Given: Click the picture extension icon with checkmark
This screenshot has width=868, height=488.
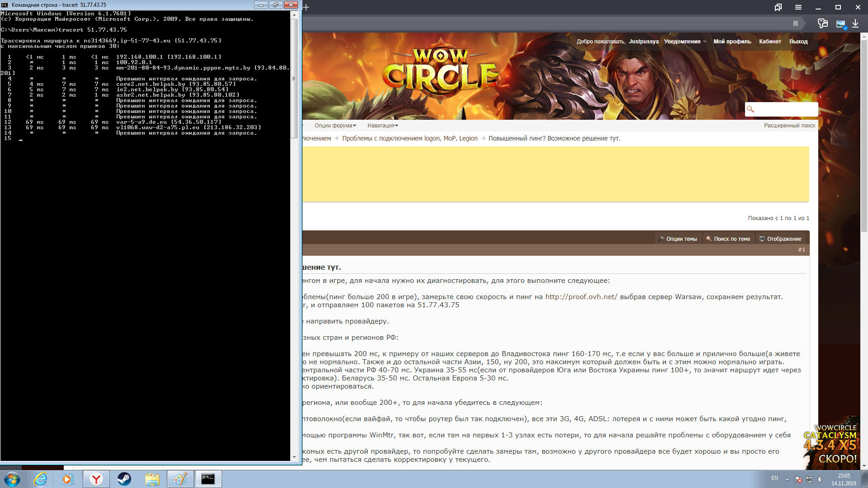Looking at the screenshot, I should 841,24.
